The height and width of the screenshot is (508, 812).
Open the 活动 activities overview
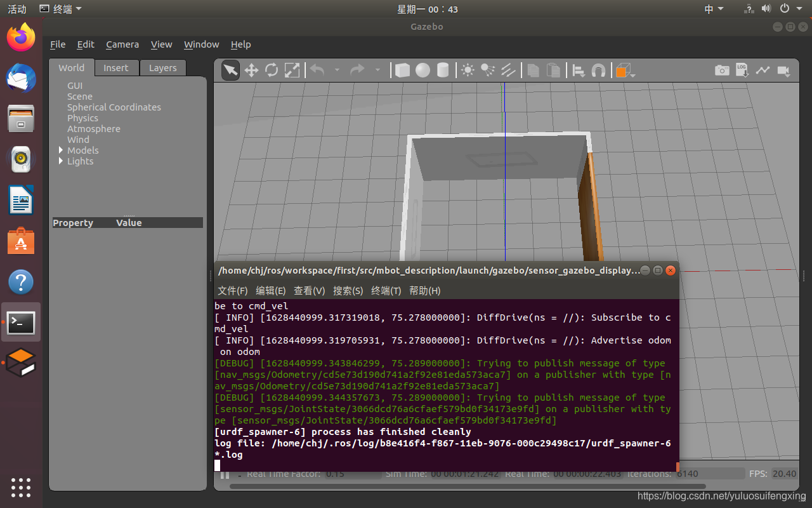coord(17,9)
